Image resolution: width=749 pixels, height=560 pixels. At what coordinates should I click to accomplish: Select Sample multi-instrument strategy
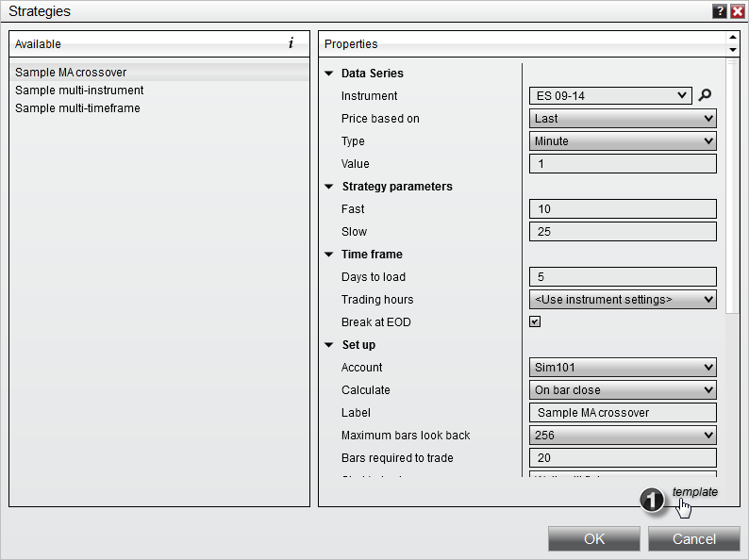pos(79,91)
